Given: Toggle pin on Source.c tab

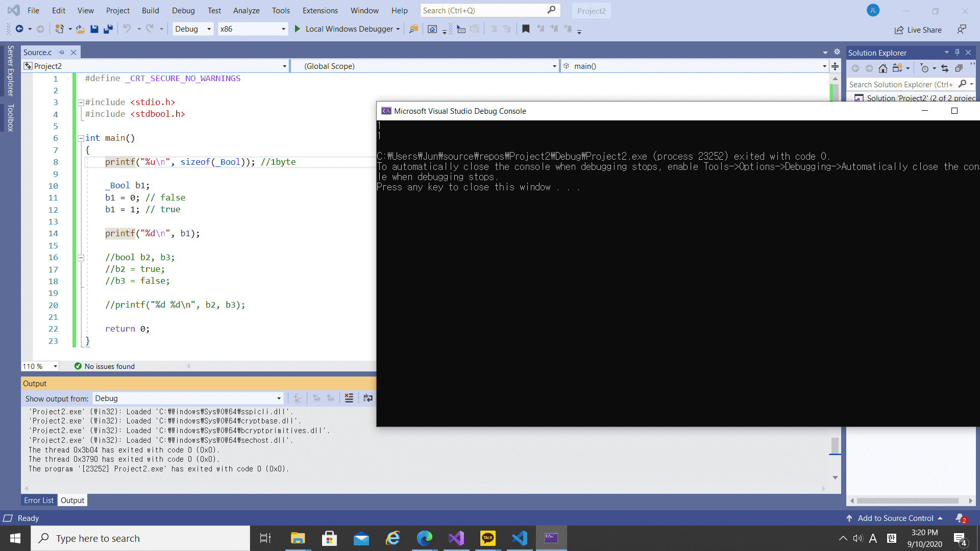Looking at the screenshot, I should click(62, 52).
